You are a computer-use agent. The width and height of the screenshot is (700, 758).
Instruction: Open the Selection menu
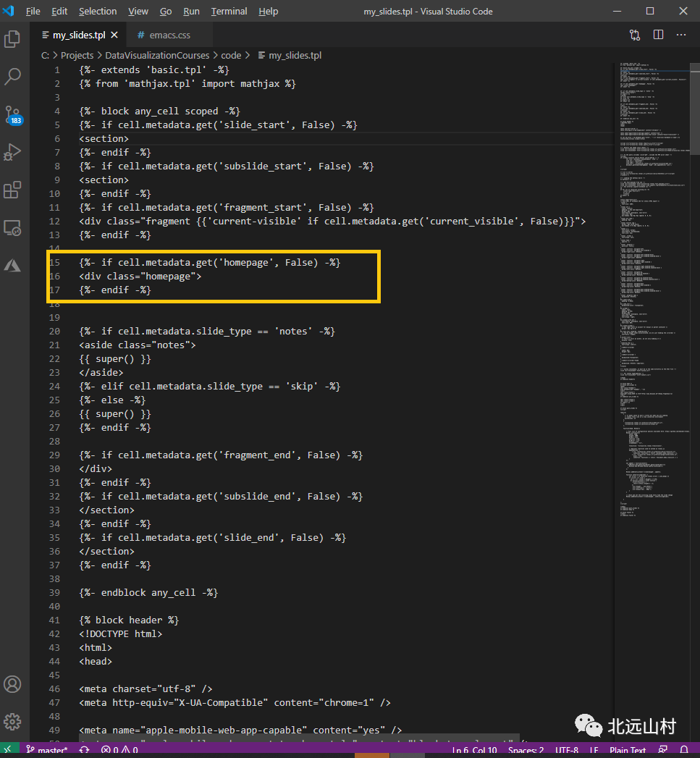pos(98,11)
